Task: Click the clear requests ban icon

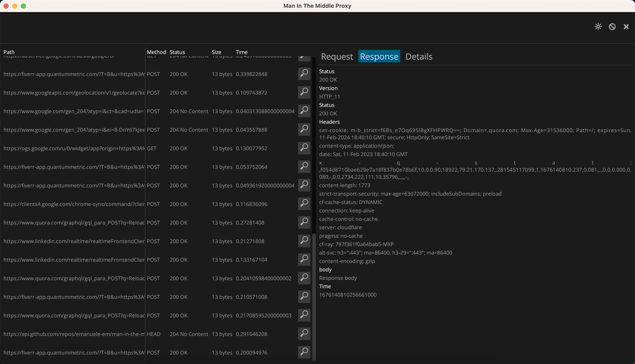Action: [612, 27]
